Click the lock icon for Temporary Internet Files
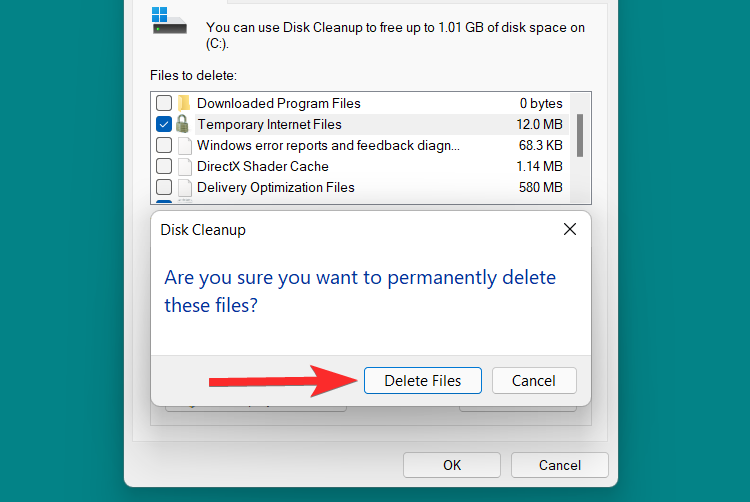This screenshot has width=750, height=502. (x=183, y=125)
